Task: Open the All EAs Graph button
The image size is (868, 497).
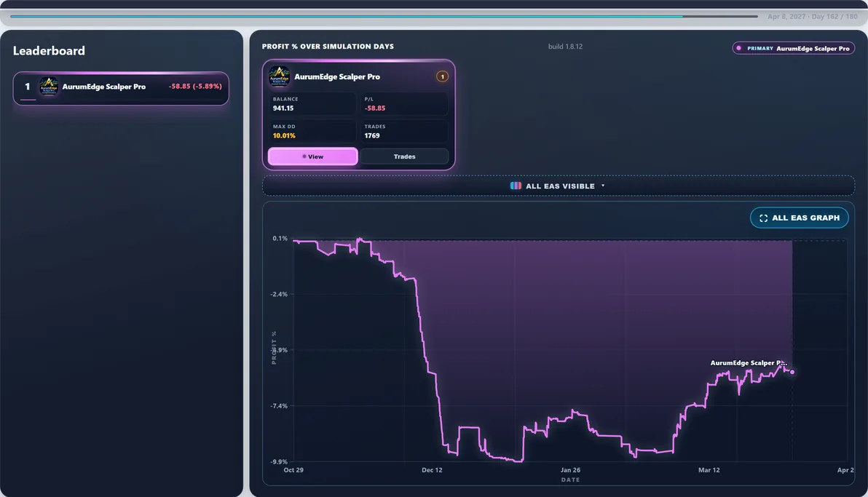Action: (800, 218)
